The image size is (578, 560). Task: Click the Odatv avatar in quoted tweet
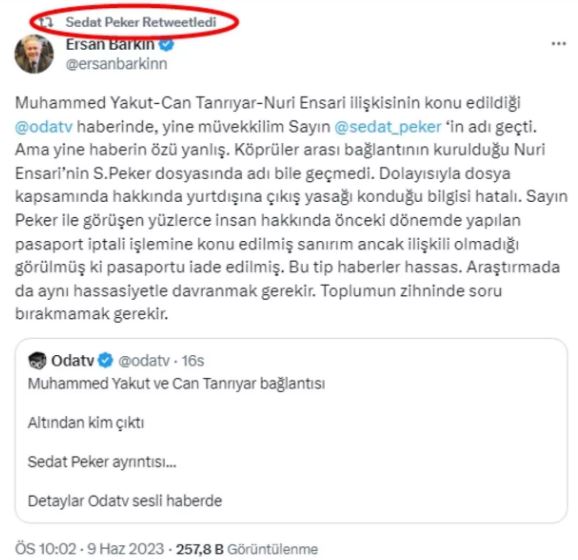37,360
